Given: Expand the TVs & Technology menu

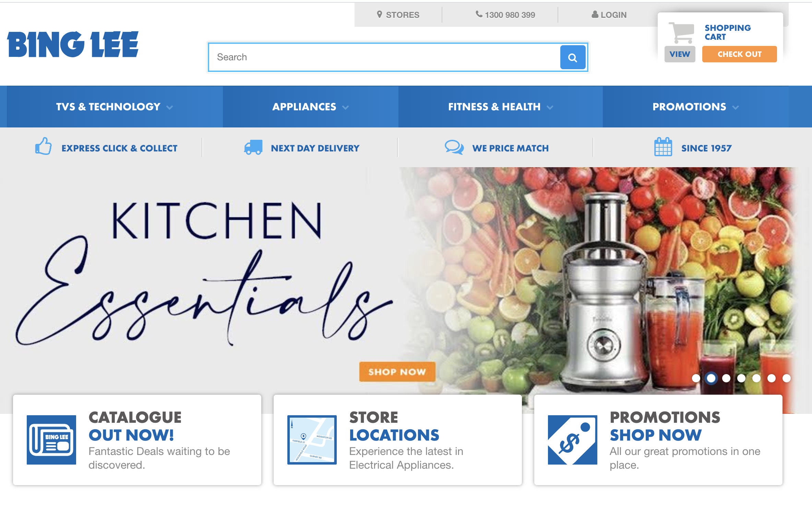Looking at the screenshot, I should click(115, 107).
